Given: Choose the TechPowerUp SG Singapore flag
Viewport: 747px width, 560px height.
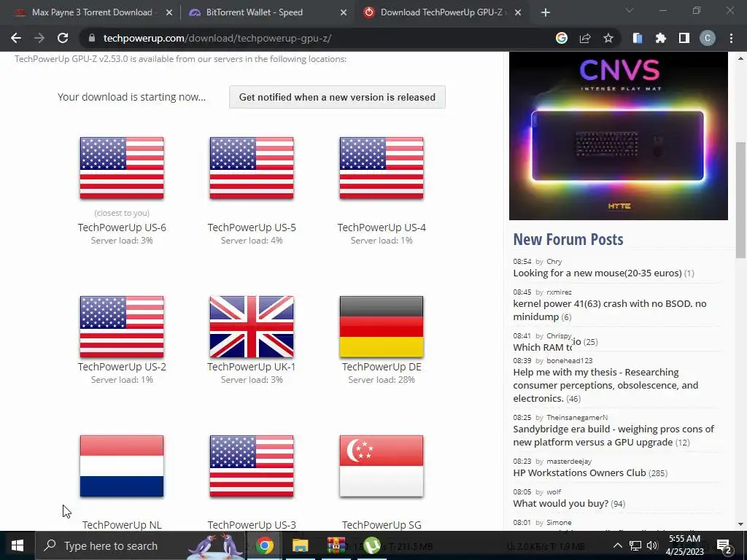Looking at the screenshot, I should [x=382, y=466].
